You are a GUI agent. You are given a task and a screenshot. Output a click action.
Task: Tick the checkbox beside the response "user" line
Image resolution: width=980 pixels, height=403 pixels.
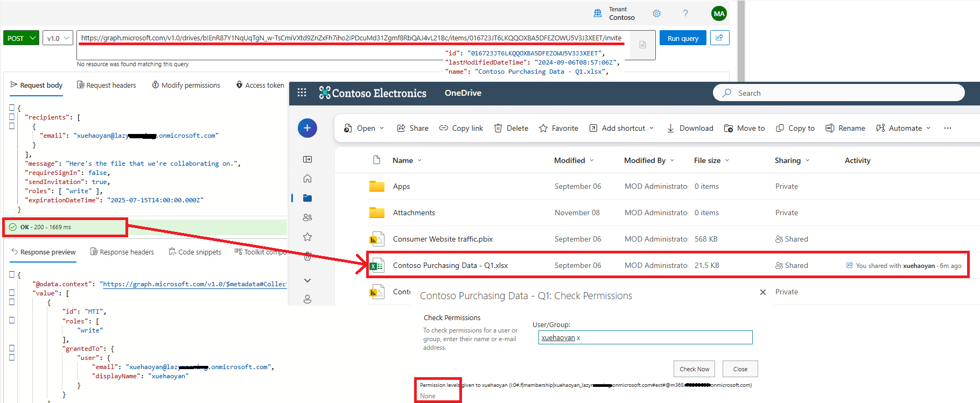click(12, 357)
